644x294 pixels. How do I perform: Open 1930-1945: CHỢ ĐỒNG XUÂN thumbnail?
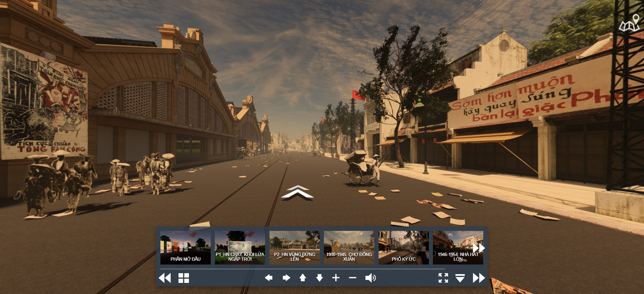tap(349, 248)
